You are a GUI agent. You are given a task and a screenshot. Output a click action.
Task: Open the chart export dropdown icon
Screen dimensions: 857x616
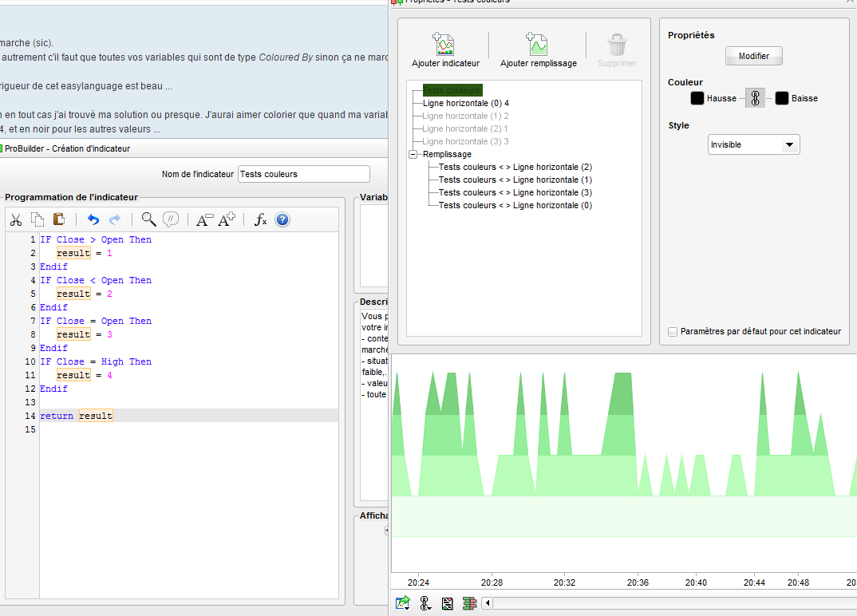click(x=403, y=603)
